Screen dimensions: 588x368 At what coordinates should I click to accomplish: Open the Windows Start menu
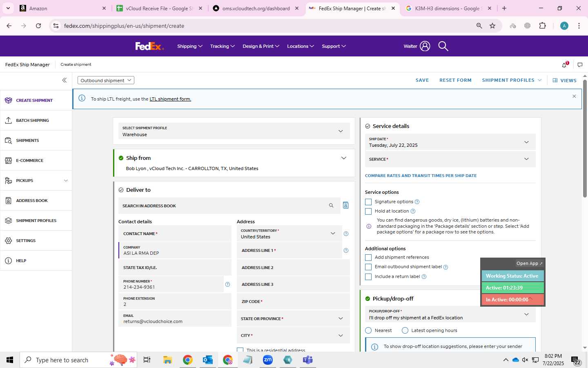pos(10,360)
